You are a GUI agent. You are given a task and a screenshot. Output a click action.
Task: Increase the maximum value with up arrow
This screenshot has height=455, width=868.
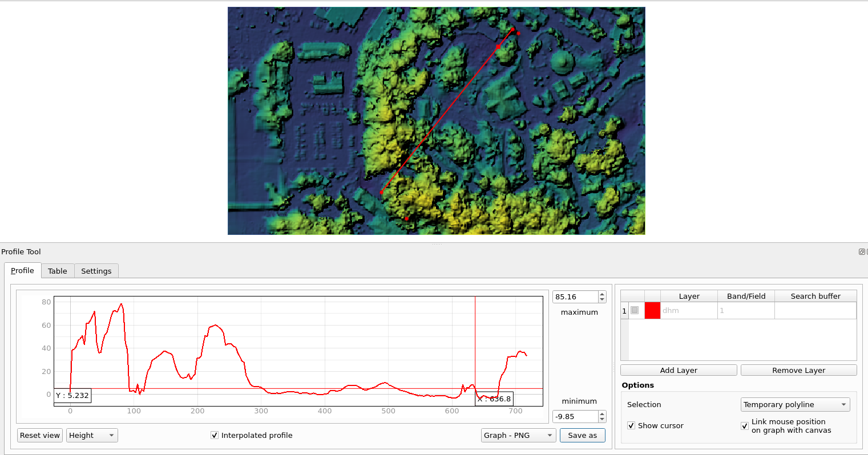point(602,294)
